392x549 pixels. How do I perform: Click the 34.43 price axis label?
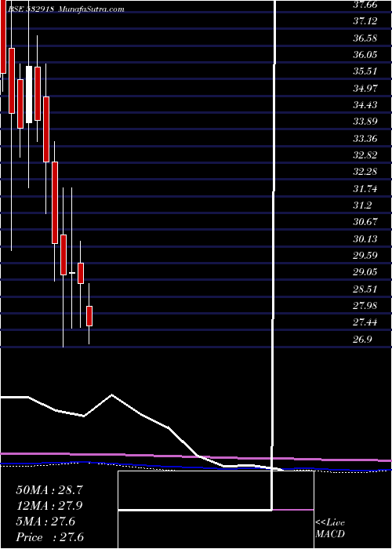365,105
